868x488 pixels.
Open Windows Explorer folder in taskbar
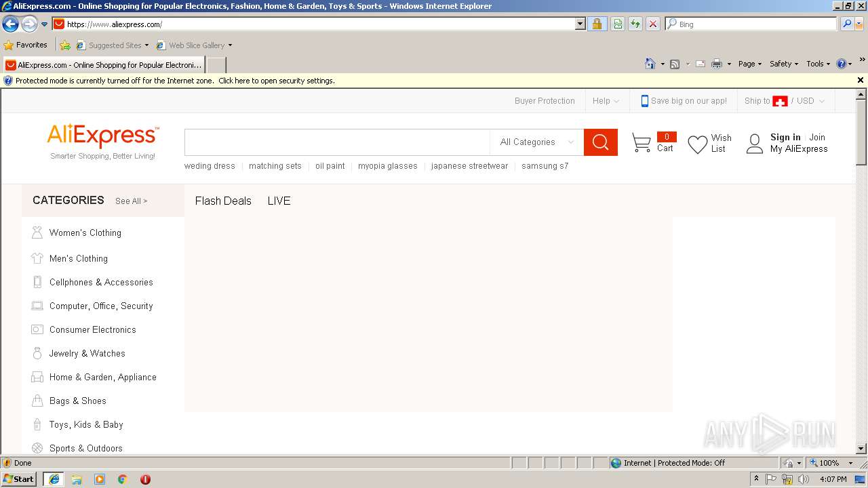[x=77, y=479]
